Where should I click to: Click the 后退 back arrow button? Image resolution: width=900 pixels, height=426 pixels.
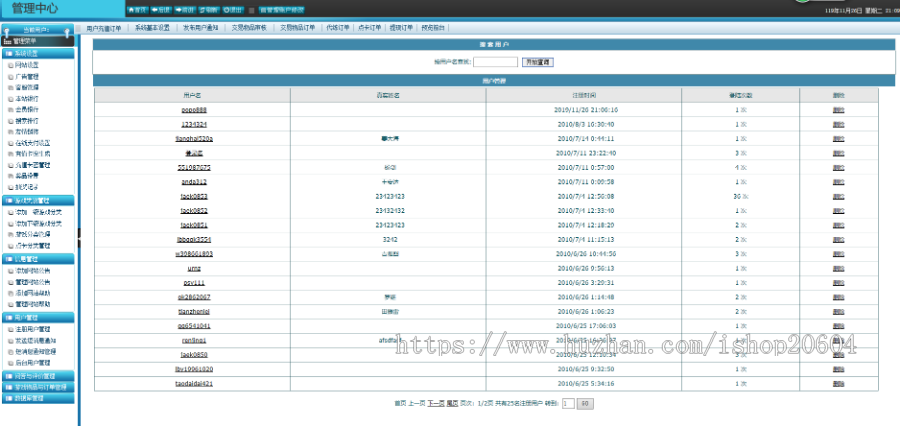pos(161,10)
